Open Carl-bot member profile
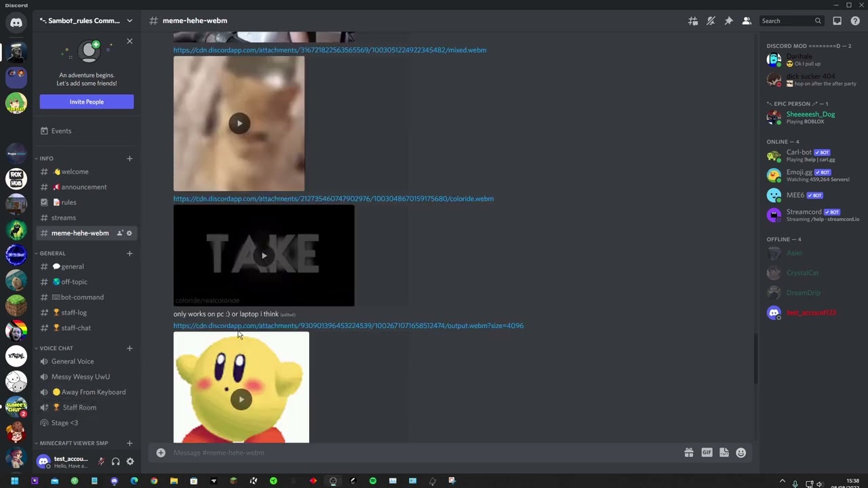This screenshot has height=488, width=868. [x=812, y=155]
